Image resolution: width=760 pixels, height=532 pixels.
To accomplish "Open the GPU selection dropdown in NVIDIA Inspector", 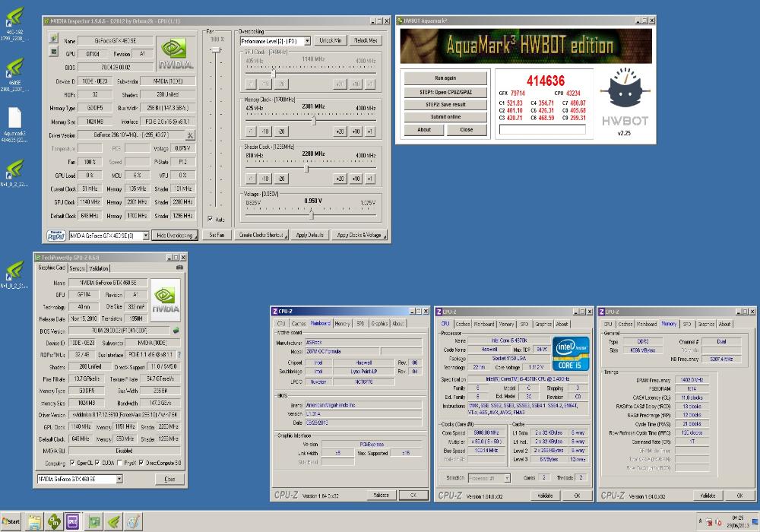I will click(x=145, y=236).
